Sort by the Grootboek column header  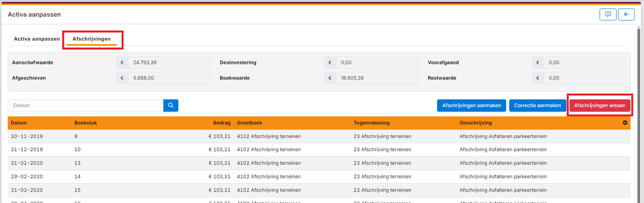click(x=250, y=122)
